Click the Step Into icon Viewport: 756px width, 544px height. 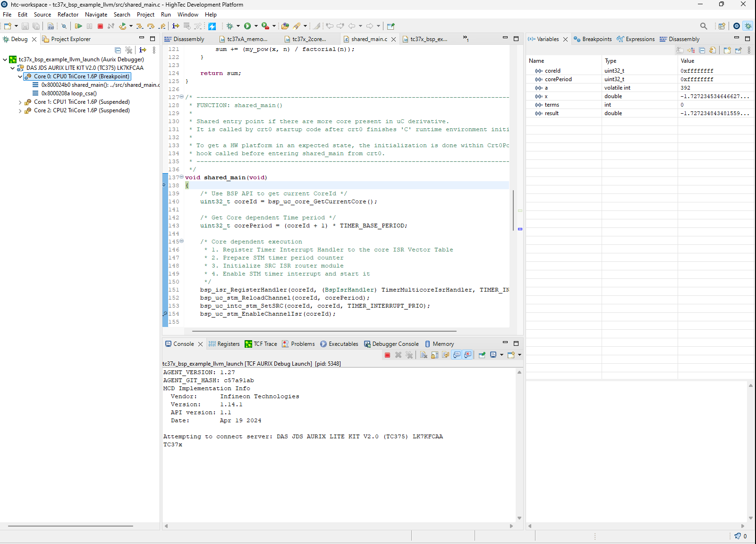point(140,26)
